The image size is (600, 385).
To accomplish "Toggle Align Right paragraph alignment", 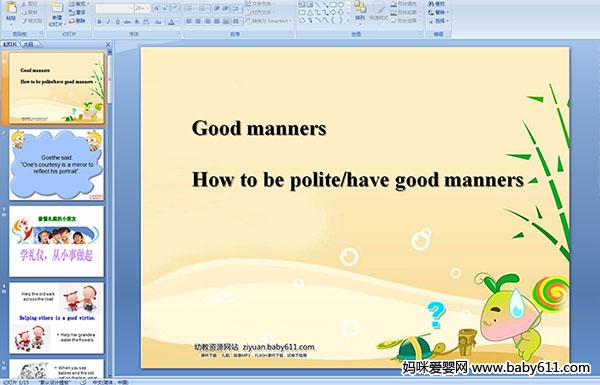I will point(207,21).
